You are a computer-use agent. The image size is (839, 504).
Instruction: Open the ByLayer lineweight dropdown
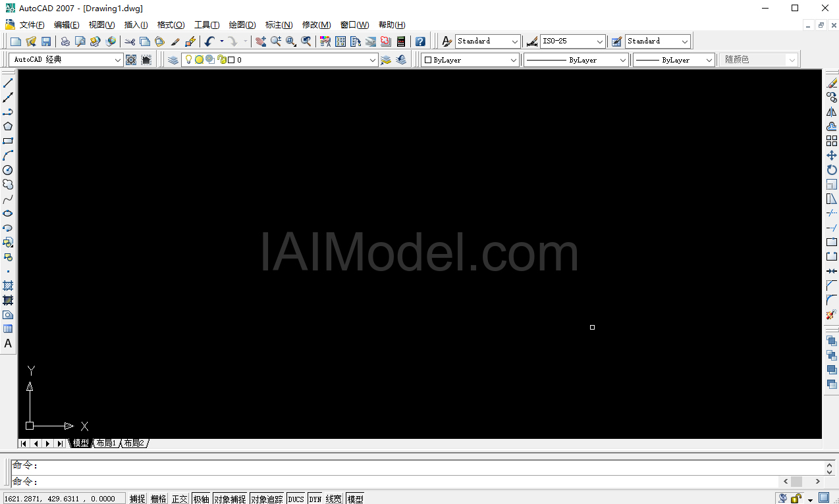point(709,60)
